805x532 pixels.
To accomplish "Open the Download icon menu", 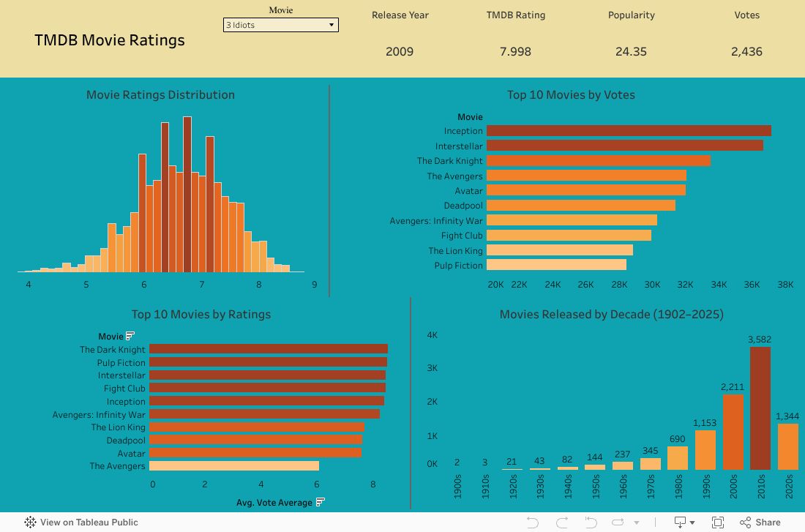I will 684,522.
